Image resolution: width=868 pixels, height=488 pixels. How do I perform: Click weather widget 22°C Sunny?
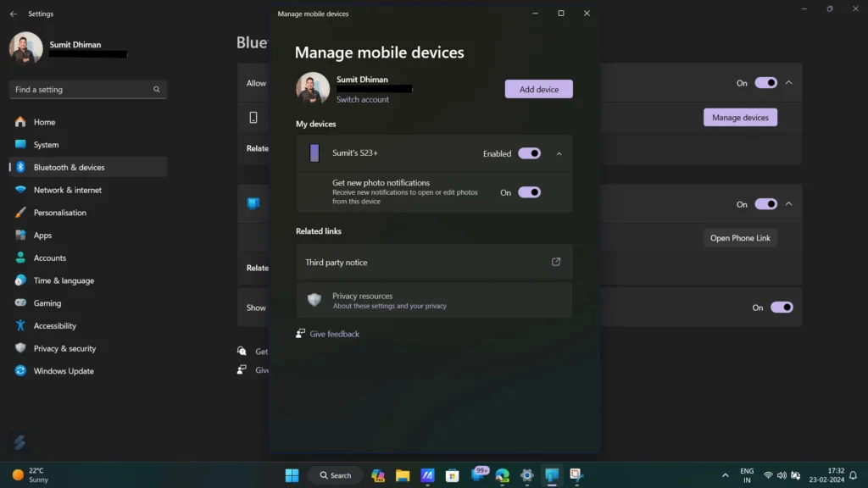31,475
